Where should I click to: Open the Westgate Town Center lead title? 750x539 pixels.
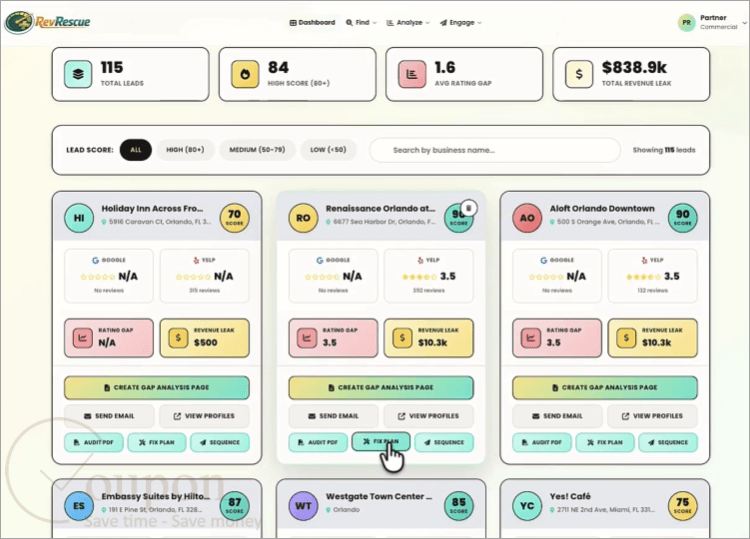point(379,496)
